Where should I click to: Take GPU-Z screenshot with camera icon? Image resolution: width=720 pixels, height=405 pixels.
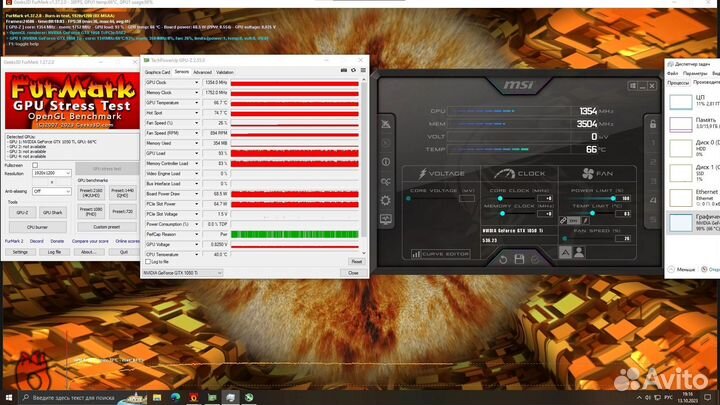pos(343,70)
